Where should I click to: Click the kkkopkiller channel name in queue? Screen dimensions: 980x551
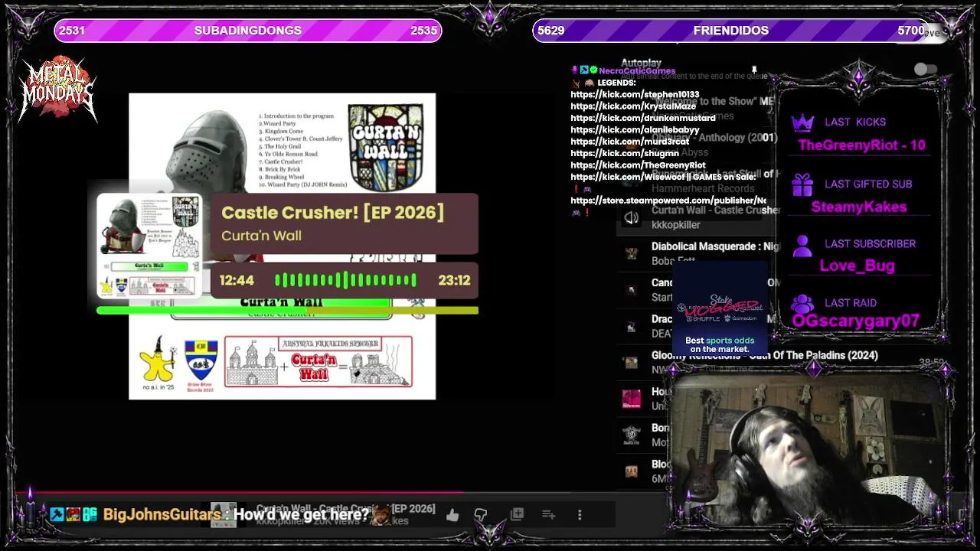point(676,225)
